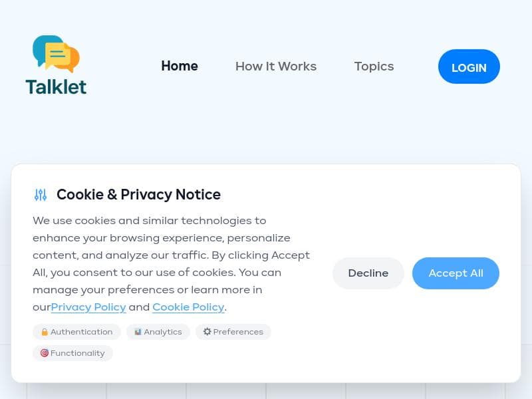
Task: Click the target icon on the Functionality chip
Action: point(44,353)
